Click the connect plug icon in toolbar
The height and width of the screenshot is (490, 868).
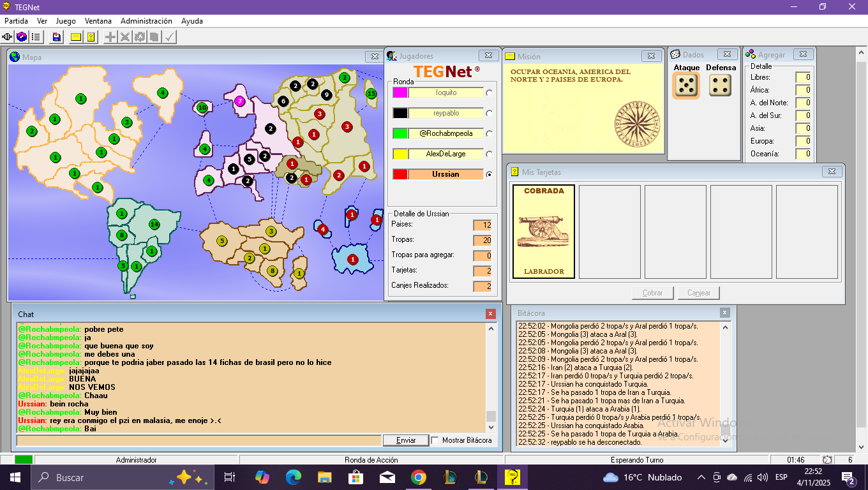click(x=8, y=37)
